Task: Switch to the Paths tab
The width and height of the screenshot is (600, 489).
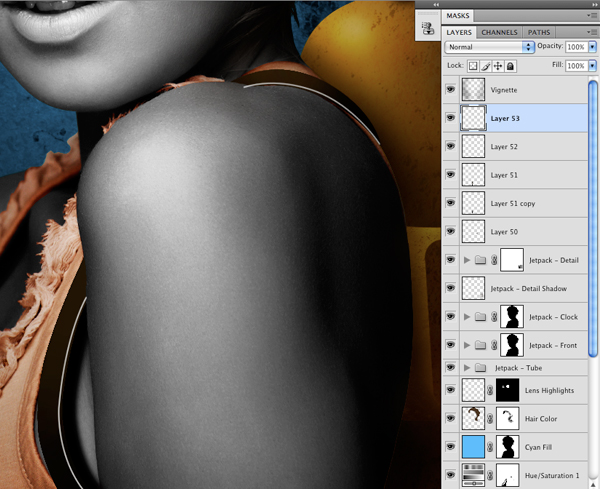Action: pyautogui.click(x=539, y=33)
